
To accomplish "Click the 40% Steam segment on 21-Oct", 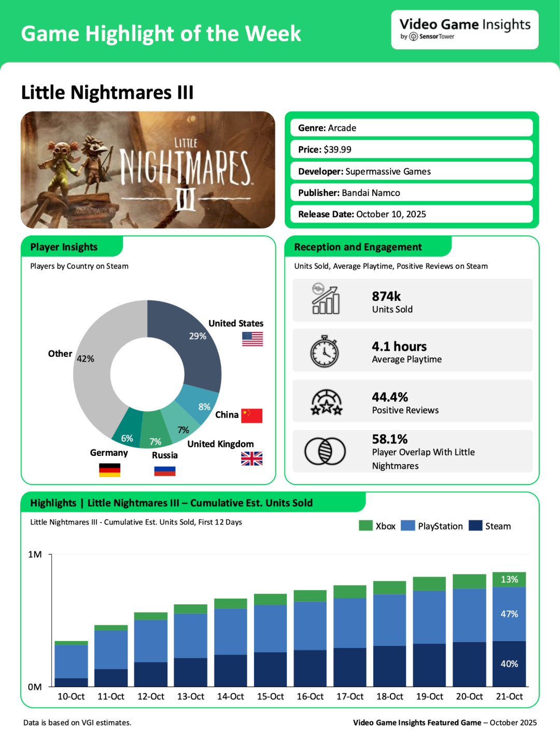I will click(x=509, y=664).
